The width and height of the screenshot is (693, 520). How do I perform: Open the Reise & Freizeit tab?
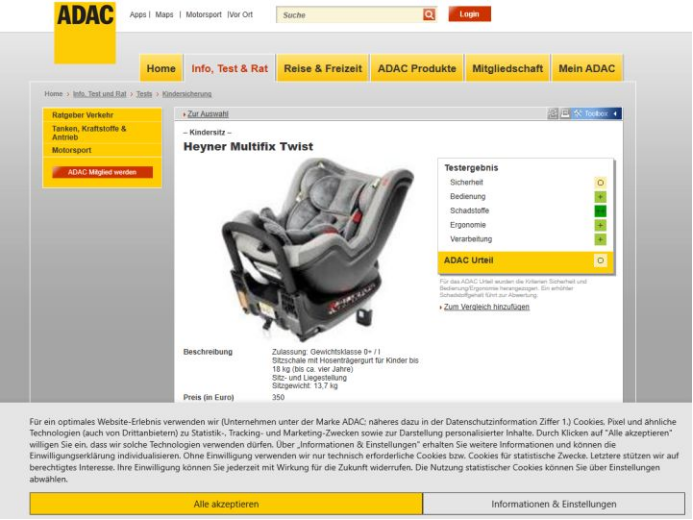pyautogui.click(x=323, y=68)
